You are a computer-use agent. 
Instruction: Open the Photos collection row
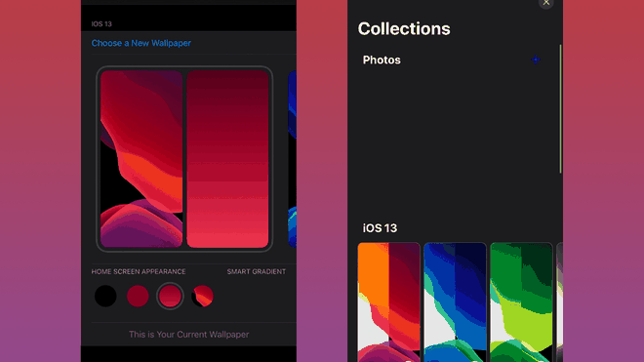tap(452, 60)
